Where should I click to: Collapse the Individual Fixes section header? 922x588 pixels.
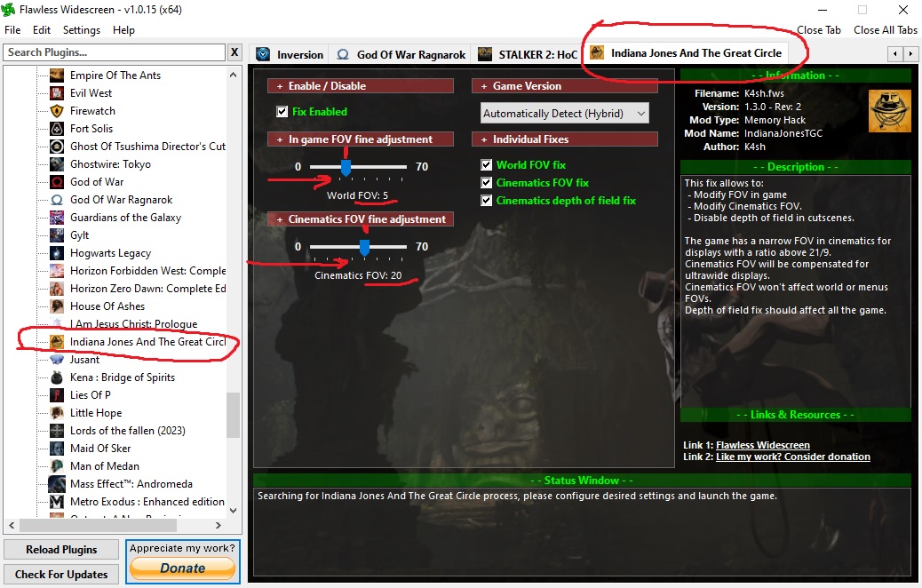point(565,139)
